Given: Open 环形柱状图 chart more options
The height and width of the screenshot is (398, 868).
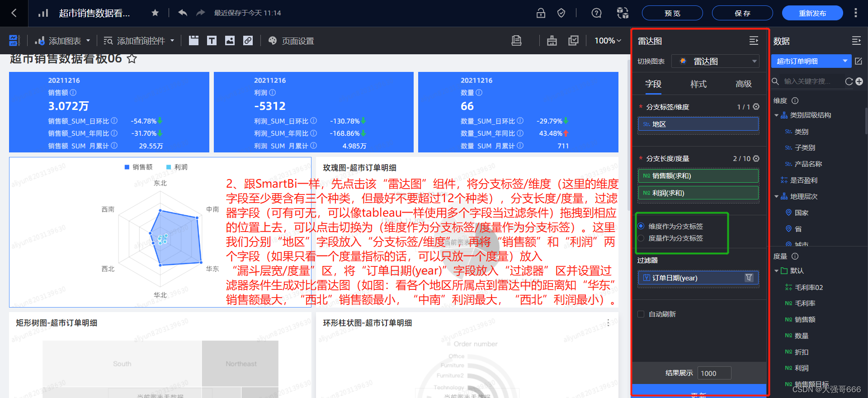Looking at the screenshot, I should tap(608, 322).
